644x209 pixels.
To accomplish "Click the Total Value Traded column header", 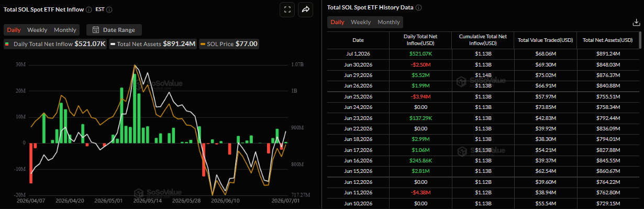I will tap(545, 40).
